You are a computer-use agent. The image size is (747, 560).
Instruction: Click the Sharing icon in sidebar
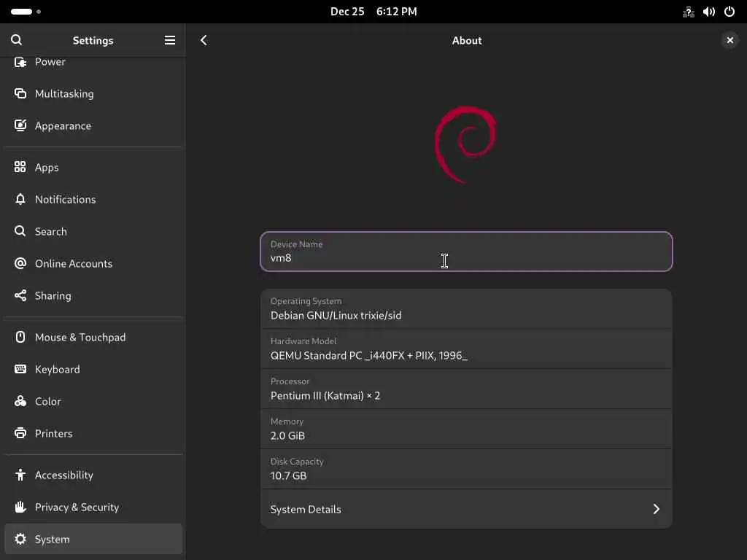pyautogui.click(x=20, y=296)
